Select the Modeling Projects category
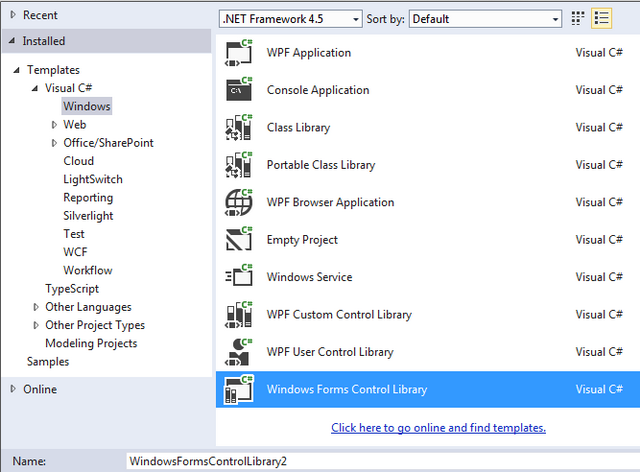The width and height of the screenshot is (640, 472). (91, 343)
